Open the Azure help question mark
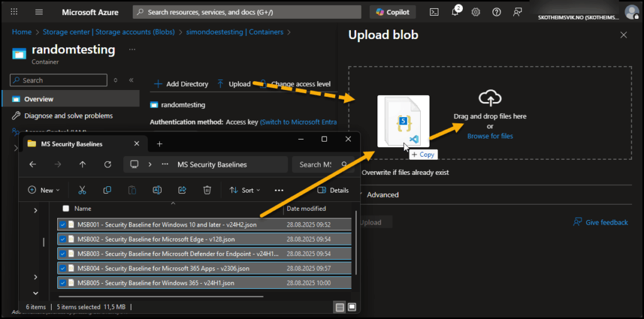 [497, 12]
